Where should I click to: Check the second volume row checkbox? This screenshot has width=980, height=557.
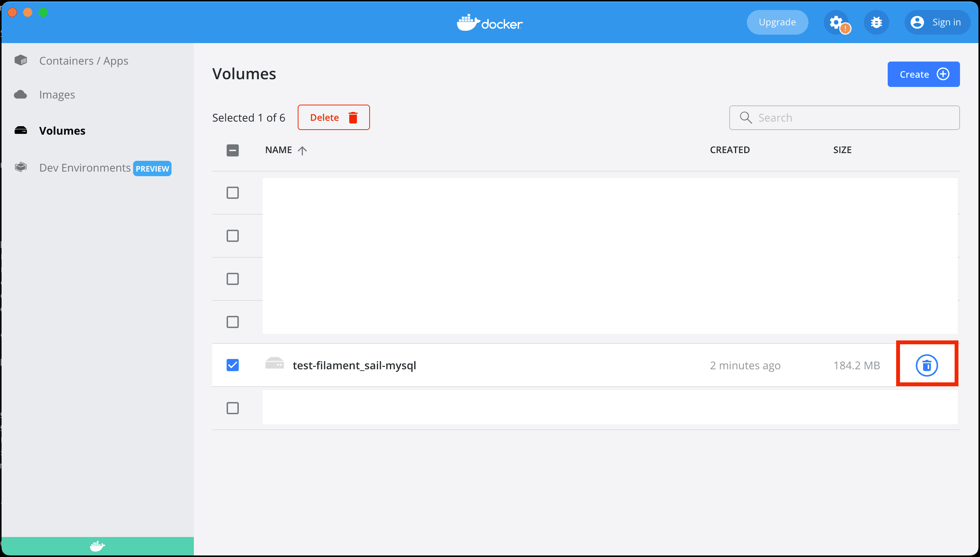(233, 236)
